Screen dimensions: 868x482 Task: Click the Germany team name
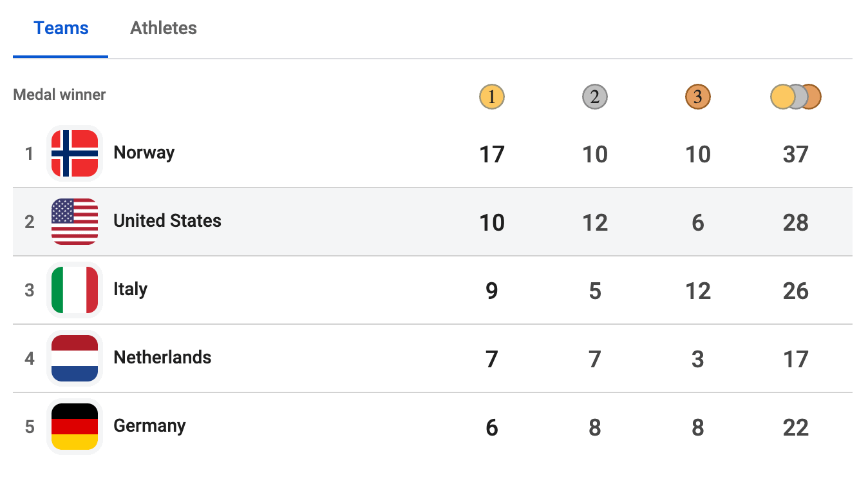point(149,426)
